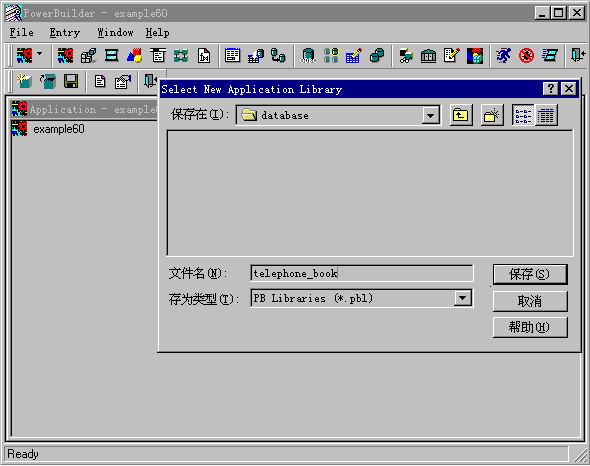Viewport: 590px width, 466px height.
Task: Open the Entry menu
Action: click(65, 33)
